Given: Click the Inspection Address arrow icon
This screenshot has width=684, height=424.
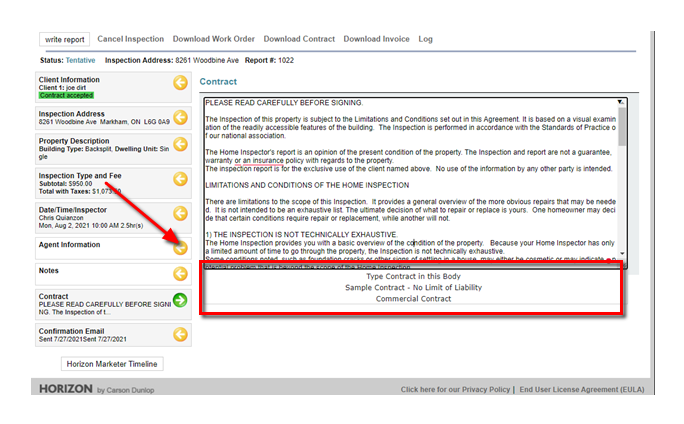Looking at the screenshot, I should coord(180,119).
